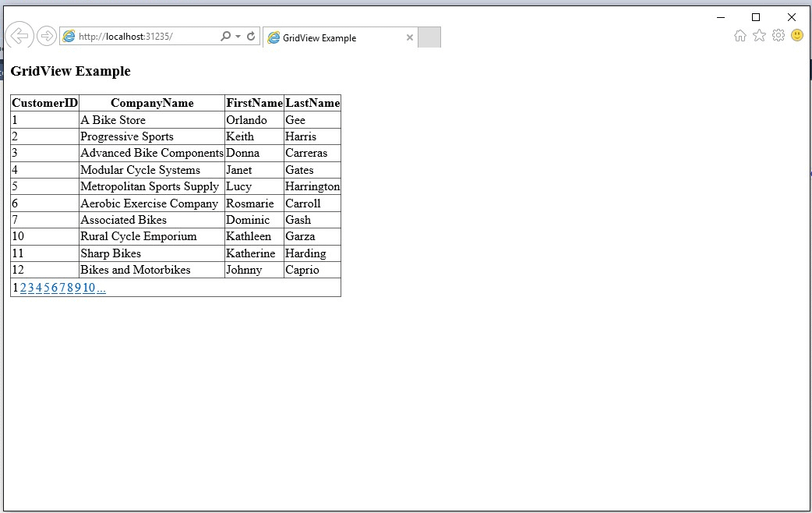Viewport: 812px width, 513px height.
Task: Open a new blank tab
Action: (x=429, y=37)
